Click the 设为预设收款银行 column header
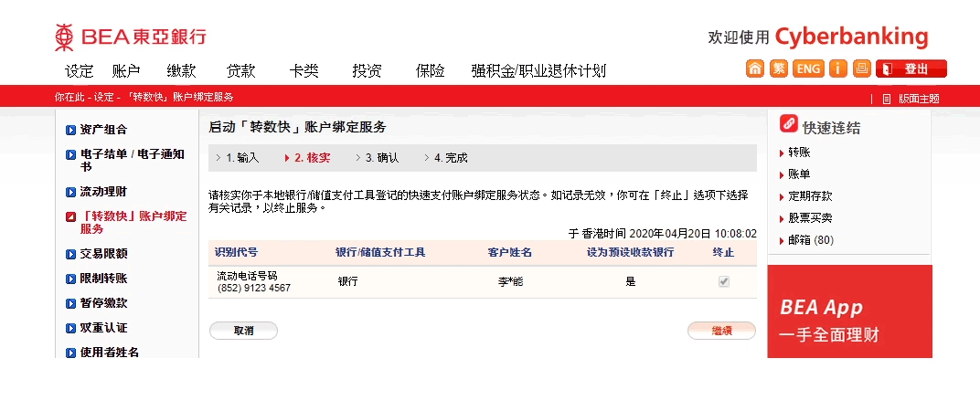980x411 pixels. click(x=630, y=252)
